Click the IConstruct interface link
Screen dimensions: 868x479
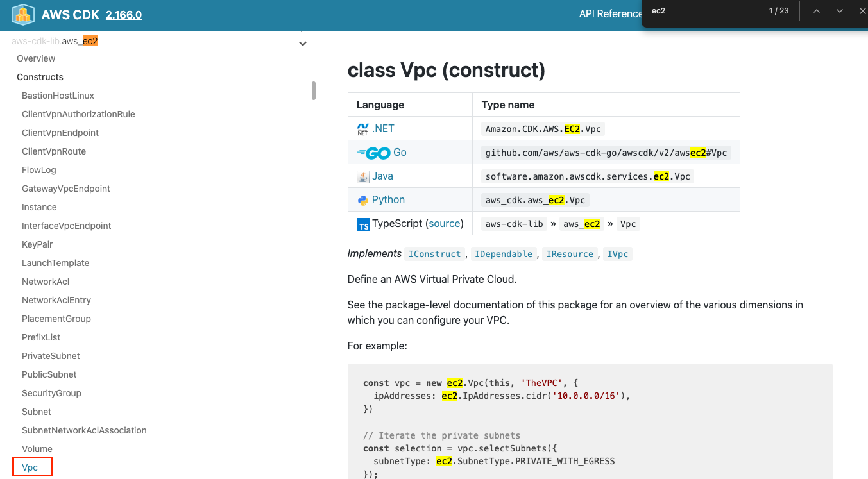tap(434, 254)
